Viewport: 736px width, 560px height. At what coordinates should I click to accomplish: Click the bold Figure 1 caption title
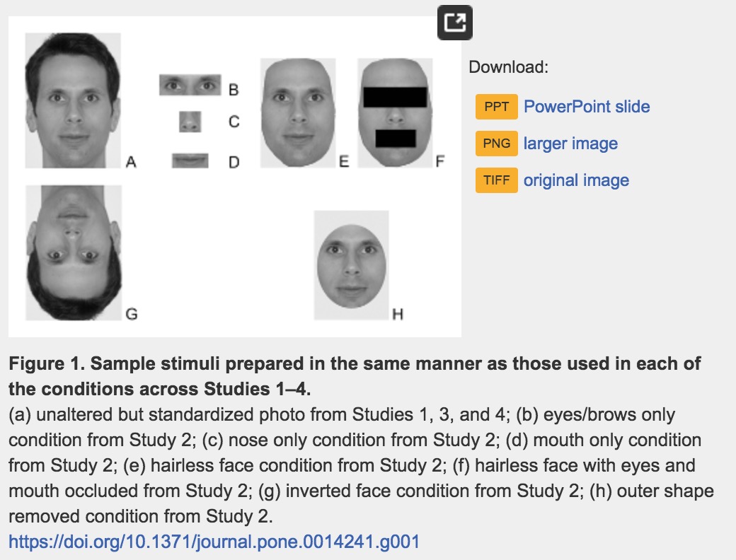coord(355,376)
